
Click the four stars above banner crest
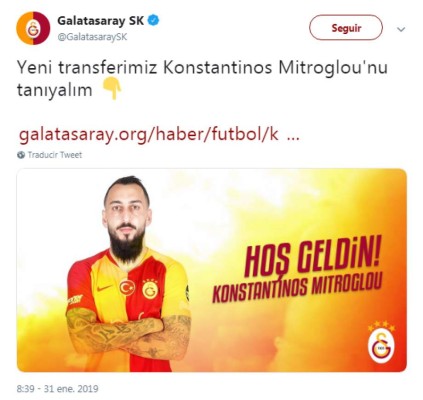(x=381, y=326)
